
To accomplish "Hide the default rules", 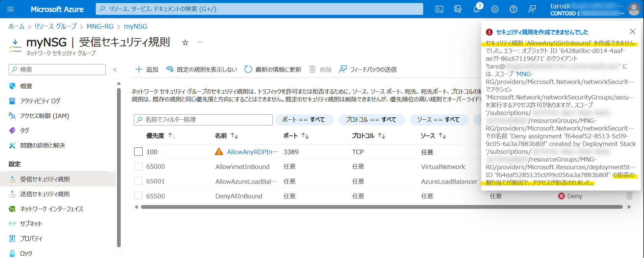I will 202,69.
